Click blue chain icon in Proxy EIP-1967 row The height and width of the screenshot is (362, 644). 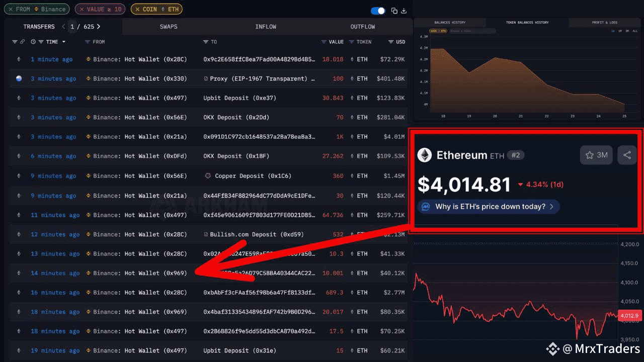point(19,78)
